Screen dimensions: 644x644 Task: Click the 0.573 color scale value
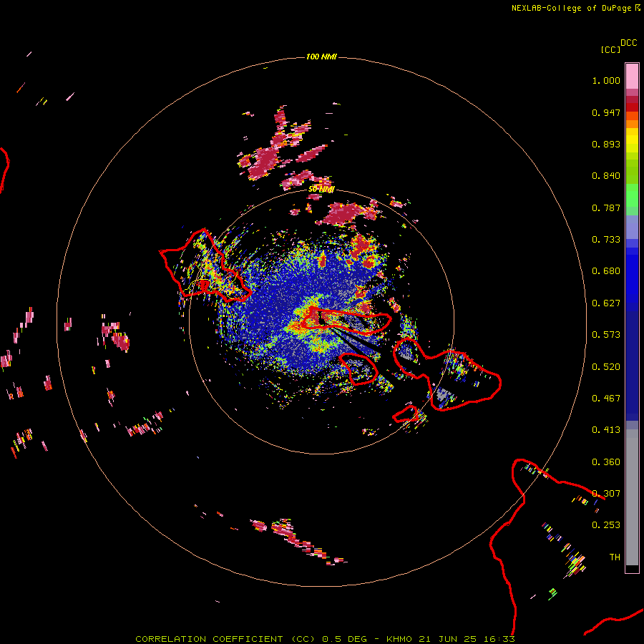(606, 335)
